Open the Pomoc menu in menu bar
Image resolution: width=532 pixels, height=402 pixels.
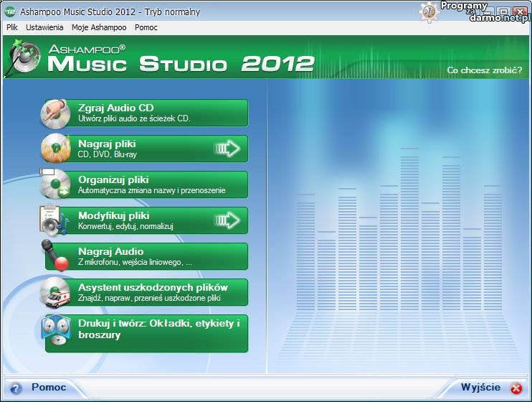pyautogui.click(x=146, y=27)
